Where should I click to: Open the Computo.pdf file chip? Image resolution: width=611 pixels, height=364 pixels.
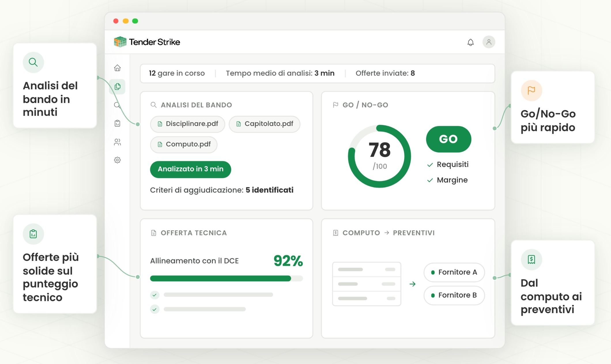[x=184, y=145]
